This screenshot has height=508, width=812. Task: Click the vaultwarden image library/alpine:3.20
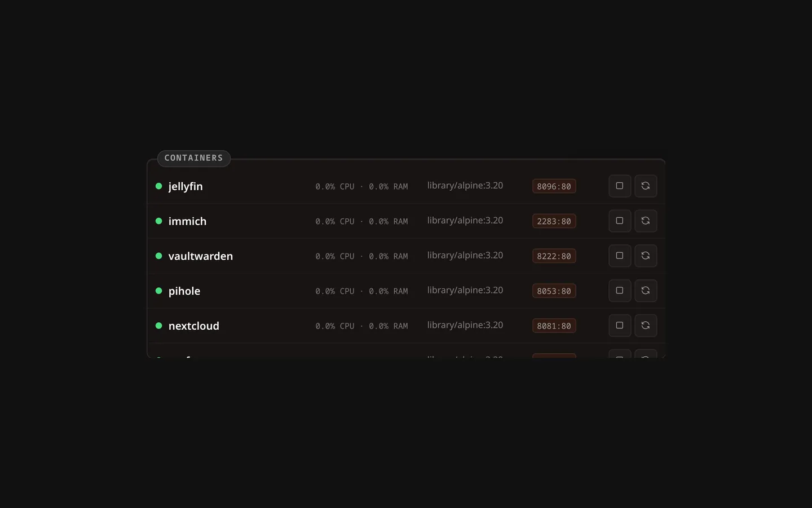(x=465, y=255)
